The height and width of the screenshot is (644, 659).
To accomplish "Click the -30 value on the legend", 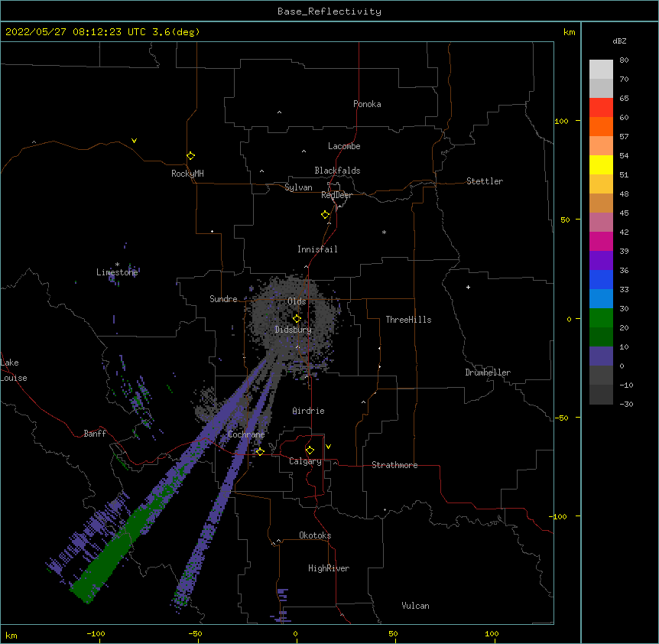I will (626, 404).
